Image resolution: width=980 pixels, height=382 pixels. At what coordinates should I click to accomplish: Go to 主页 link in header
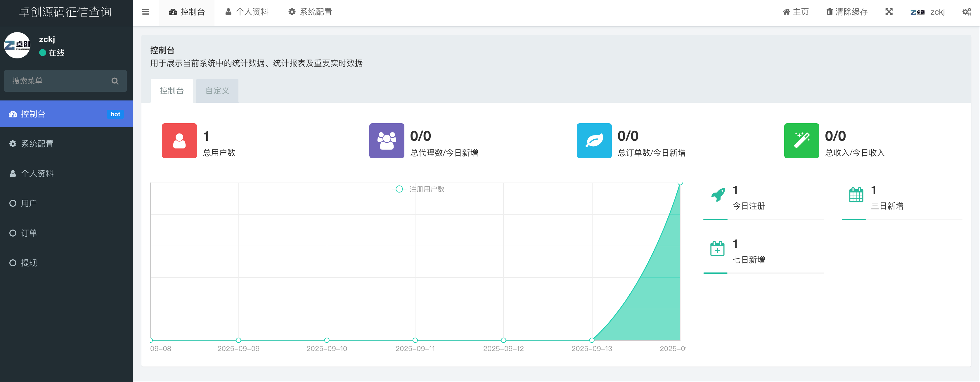pos(796,12)
